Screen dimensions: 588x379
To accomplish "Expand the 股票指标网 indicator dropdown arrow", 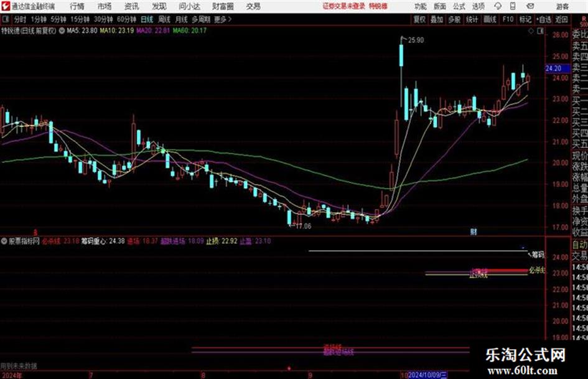I will pos(4,241).
